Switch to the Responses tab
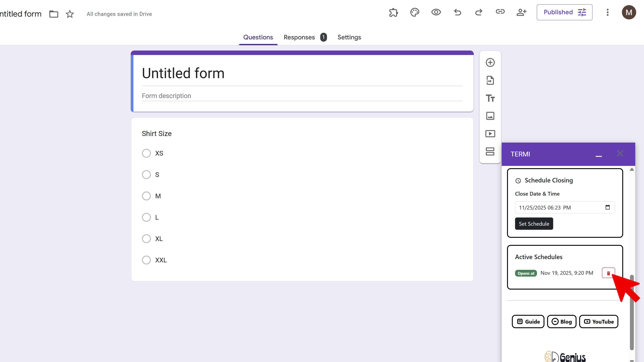The image size is (644, 362). pos(299,37)
